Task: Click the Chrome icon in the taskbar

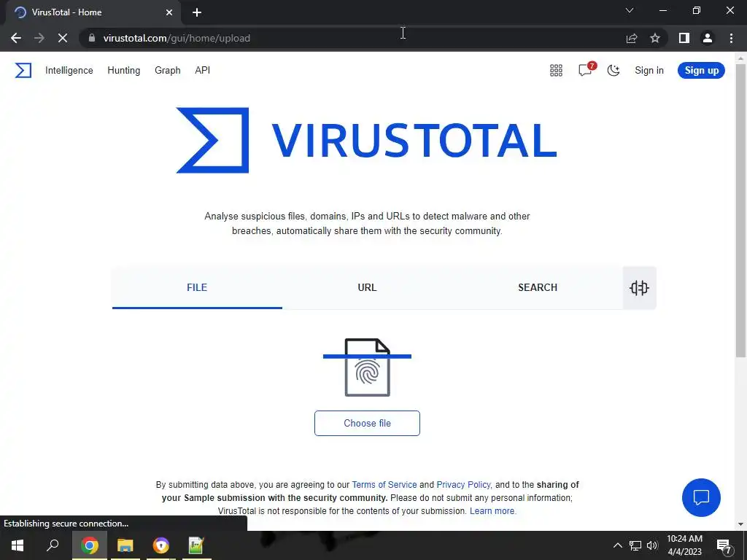Action: tap(89, 545)
